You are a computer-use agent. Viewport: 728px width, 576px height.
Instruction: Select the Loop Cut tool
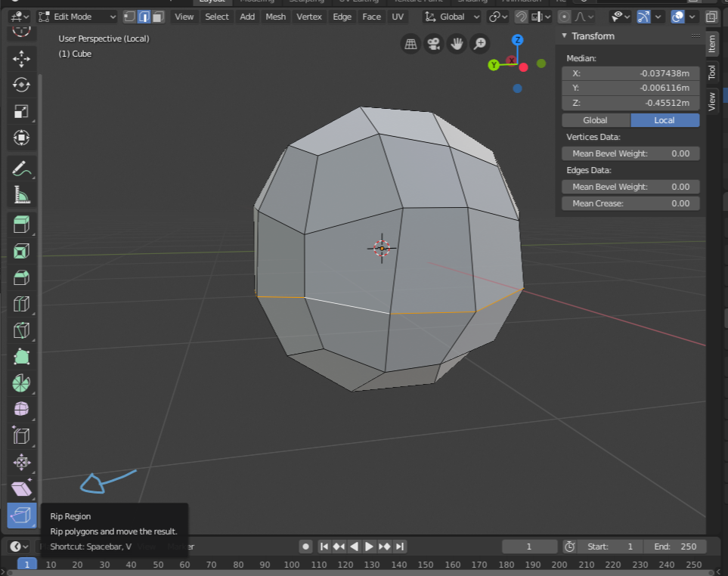tap(21, 304)
